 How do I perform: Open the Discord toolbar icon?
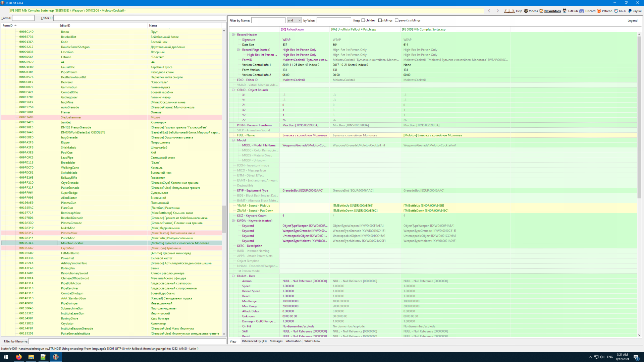coord(582,11)
